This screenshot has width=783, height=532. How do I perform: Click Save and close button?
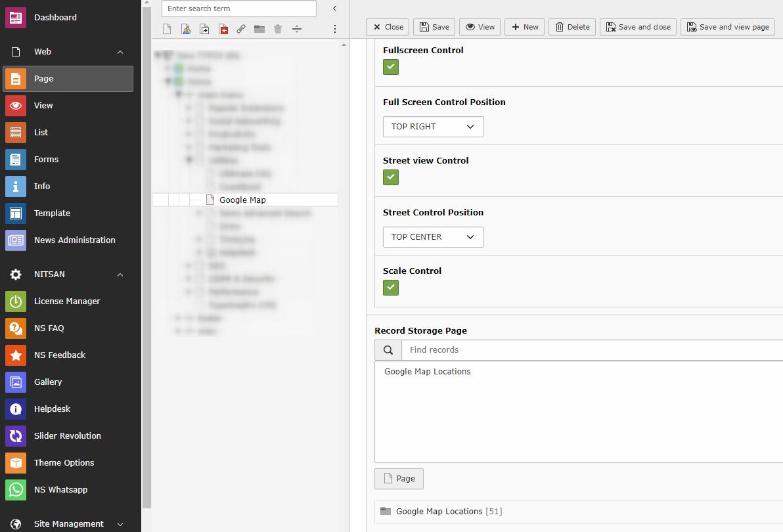pos(638,27)
